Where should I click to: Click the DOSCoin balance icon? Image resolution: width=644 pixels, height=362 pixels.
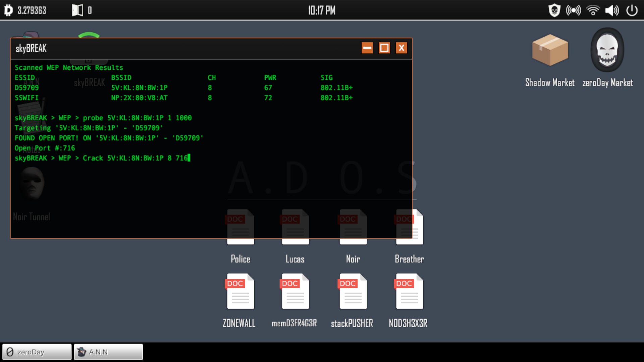click(x=8, y=10)
